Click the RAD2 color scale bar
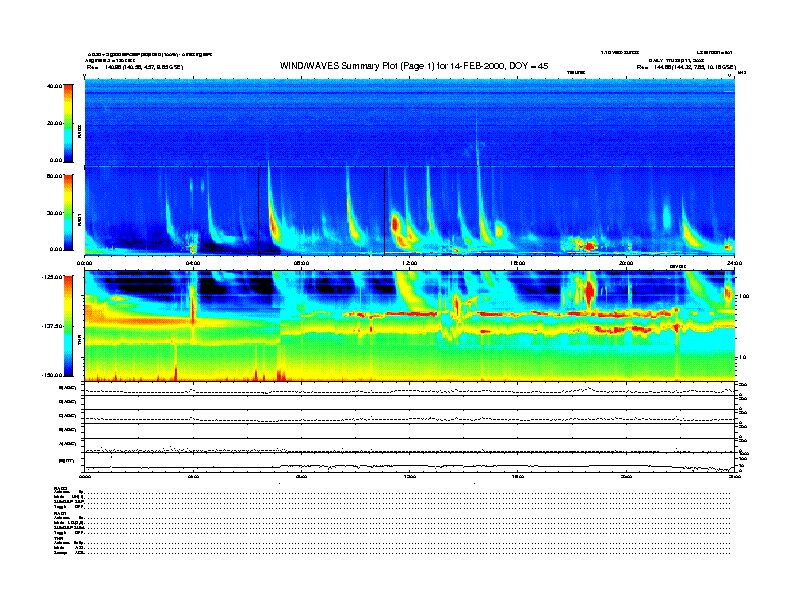Screen dimensions: 792x612 click(68, 123)
